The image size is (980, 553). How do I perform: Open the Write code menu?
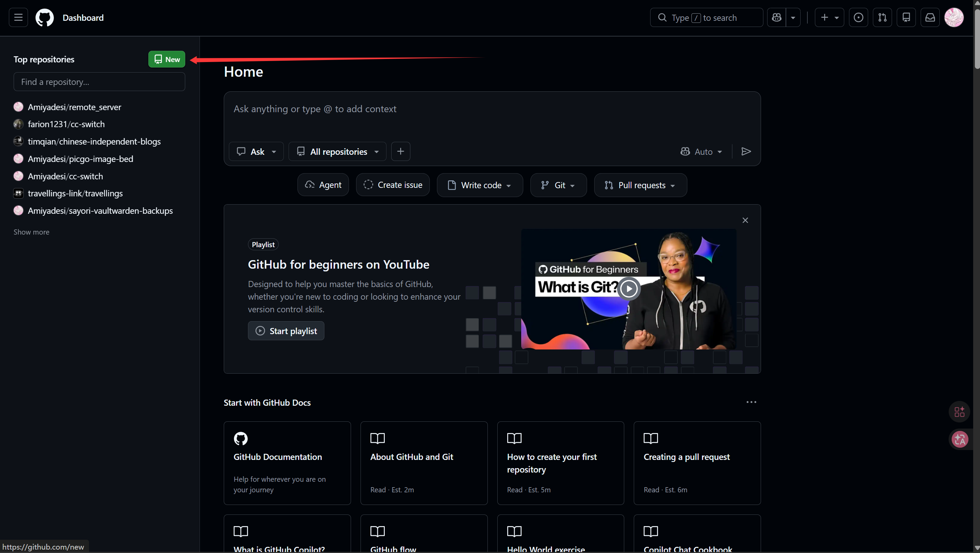click(x=480, y=185)
